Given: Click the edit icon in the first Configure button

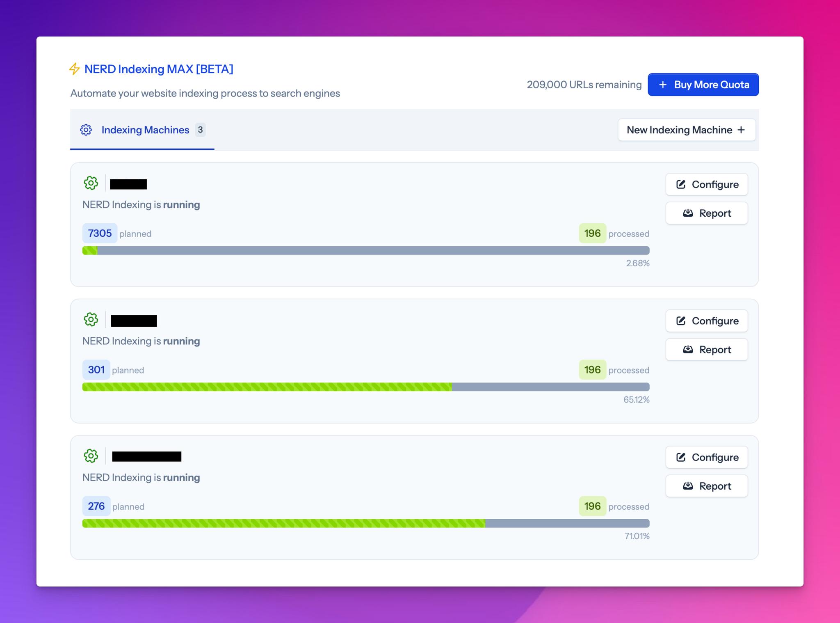Looking at the screenshot, I should [x=681, y=184].
